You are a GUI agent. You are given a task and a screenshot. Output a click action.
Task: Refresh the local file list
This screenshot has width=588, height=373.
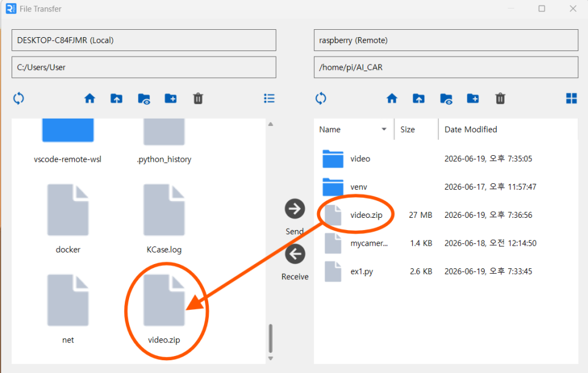[18, 99]
